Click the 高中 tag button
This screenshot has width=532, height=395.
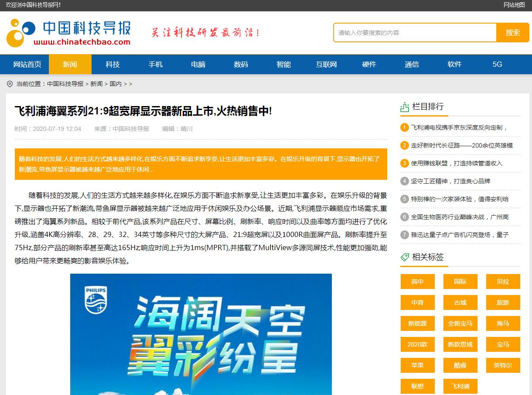tap(418, 282)
